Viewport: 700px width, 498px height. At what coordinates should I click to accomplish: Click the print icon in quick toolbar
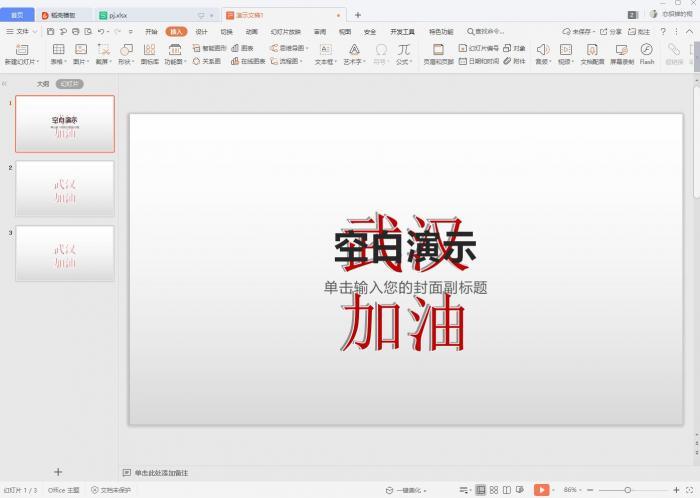(x=75, y=32)
